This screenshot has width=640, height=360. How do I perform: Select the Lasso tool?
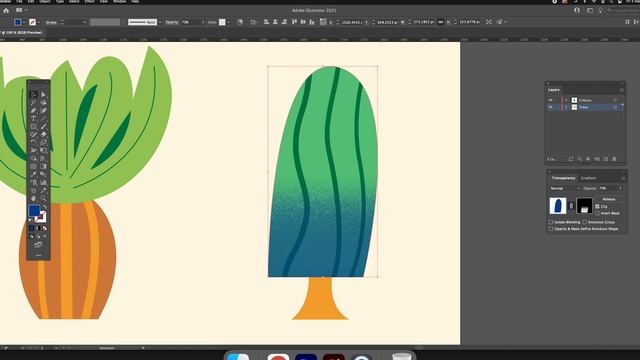pos(43,102)
